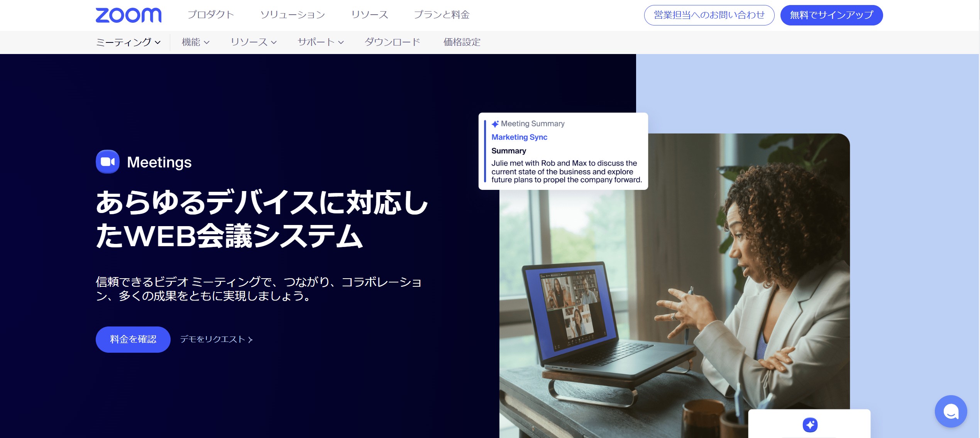Expand the sub-nav リソース dropdown
980x438 pixels.
coord(254,42)
